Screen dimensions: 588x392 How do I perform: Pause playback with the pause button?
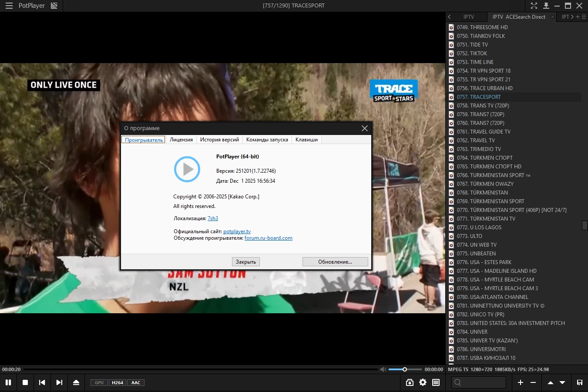8,382
